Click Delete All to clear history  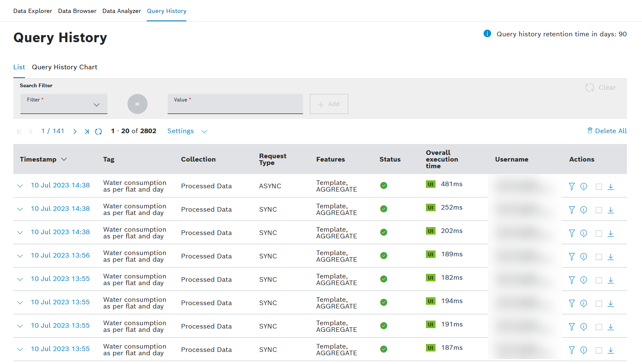[x=607, y=131]
